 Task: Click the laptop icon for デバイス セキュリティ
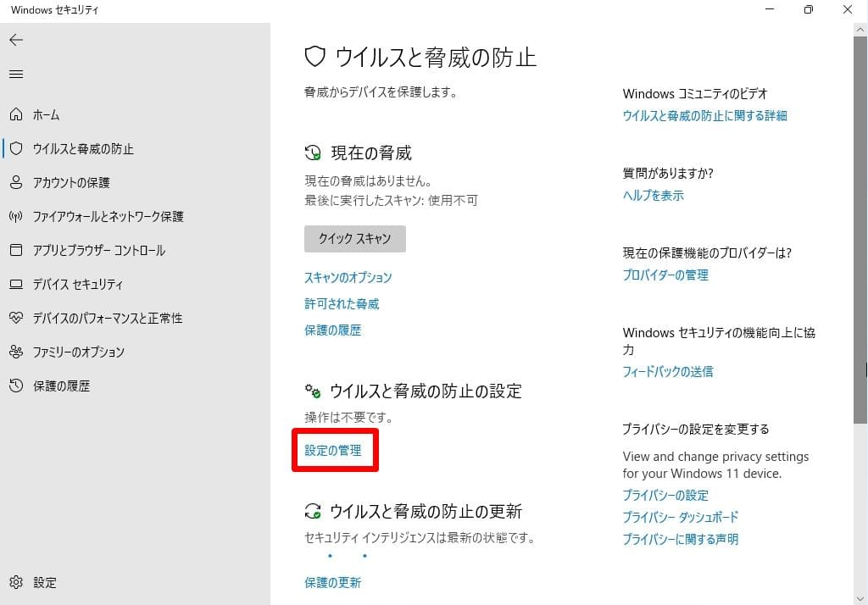pyautogui.click(x=16, y=285)
